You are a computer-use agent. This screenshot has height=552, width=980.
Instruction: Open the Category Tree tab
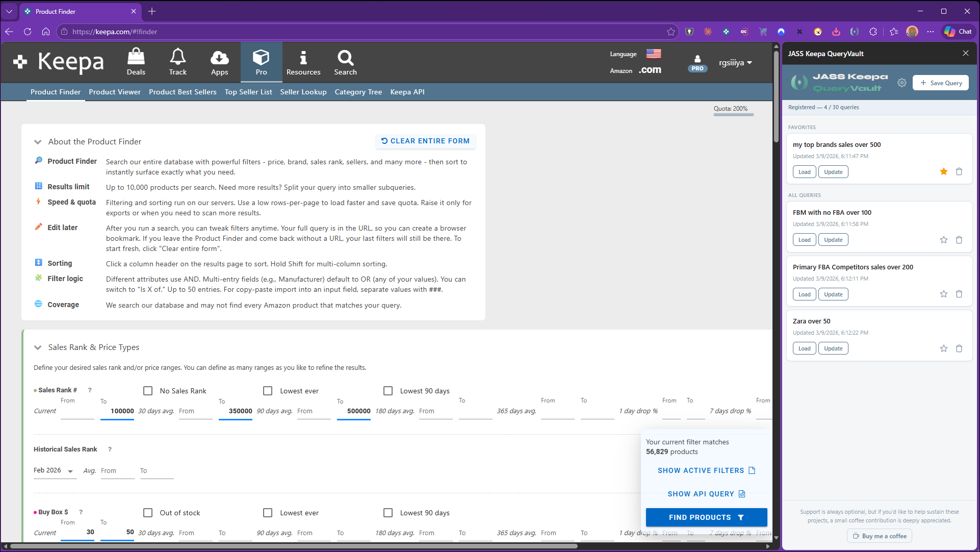click(358, 92)
